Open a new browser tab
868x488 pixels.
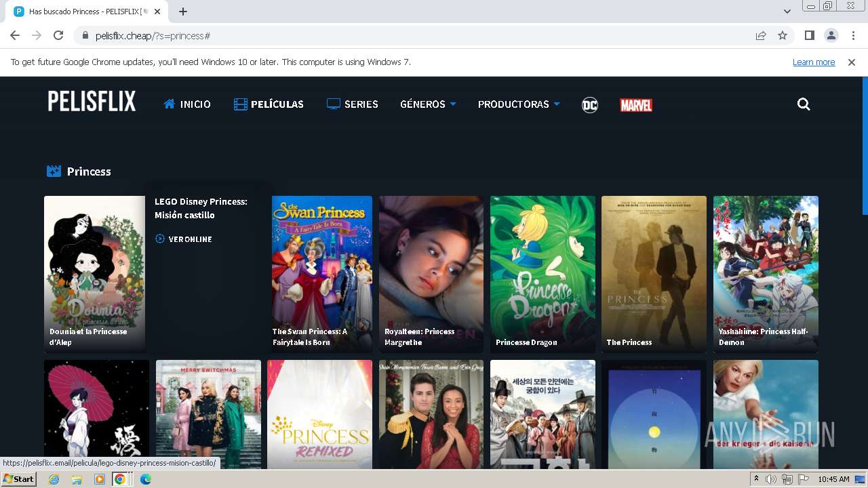point(183,12)
